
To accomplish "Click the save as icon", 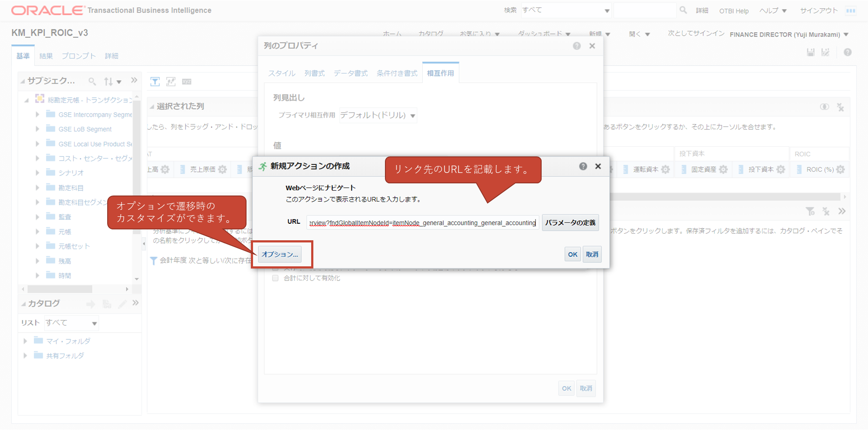I will (x=825, y=53).
